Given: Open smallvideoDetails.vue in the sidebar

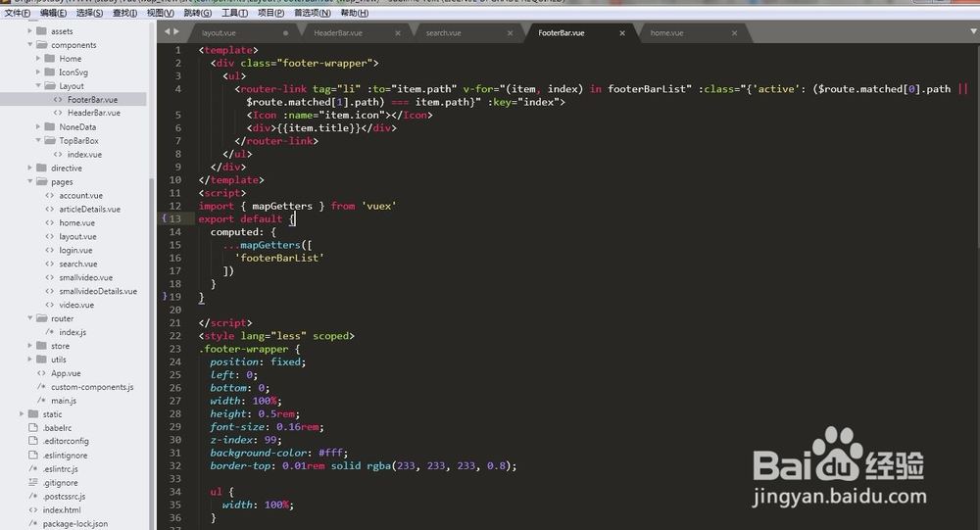Looking at the screenshot, I should tap(98, 291).
